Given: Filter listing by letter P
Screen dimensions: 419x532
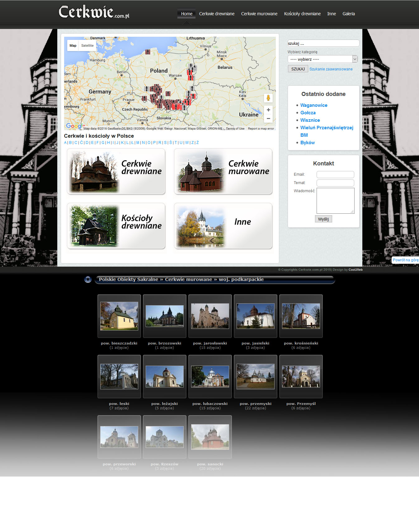Looking at the screenshot, I should [154, 143].
